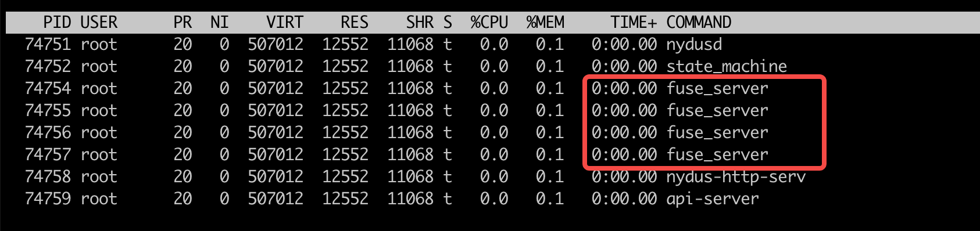980x231 pixels.
Task: Click the USER column header
Action: click(99, 22)
